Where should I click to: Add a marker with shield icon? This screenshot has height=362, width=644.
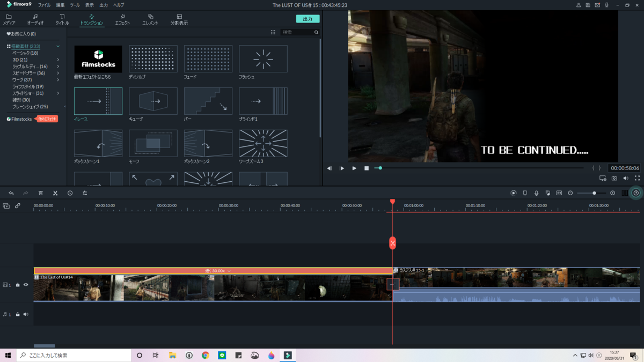pos(525,193)
